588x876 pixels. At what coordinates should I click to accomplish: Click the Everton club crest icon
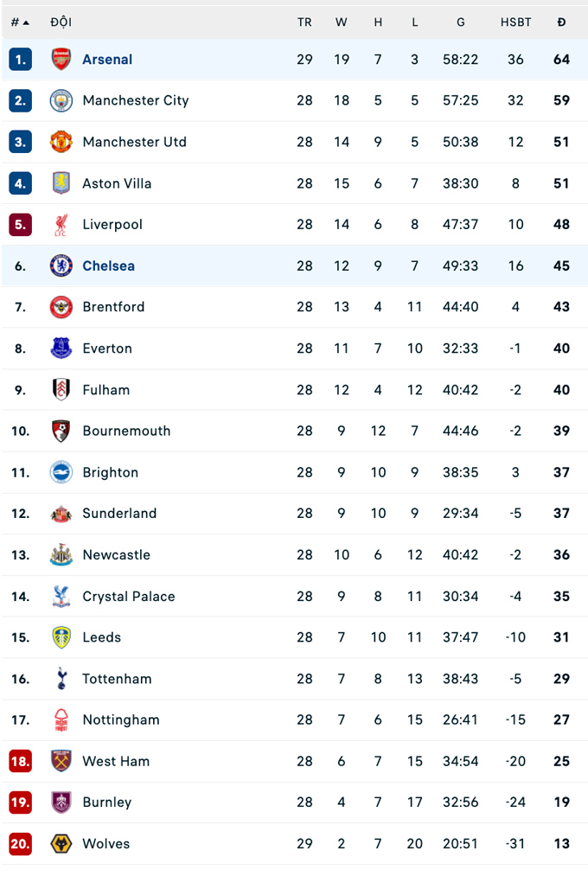pos(61,348)
